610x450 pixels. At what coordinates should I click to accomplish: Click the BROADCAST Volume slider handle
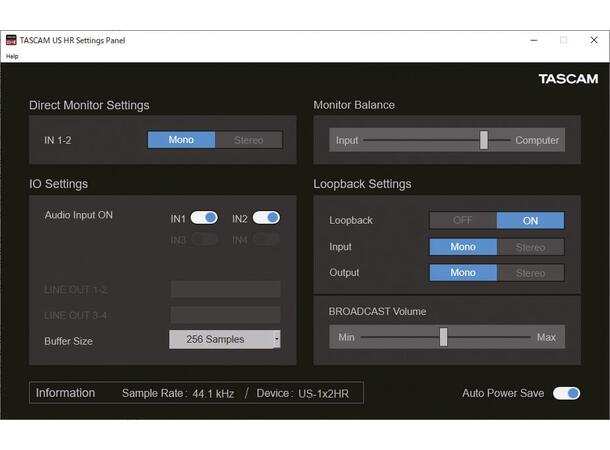click(x=443, y=337)
